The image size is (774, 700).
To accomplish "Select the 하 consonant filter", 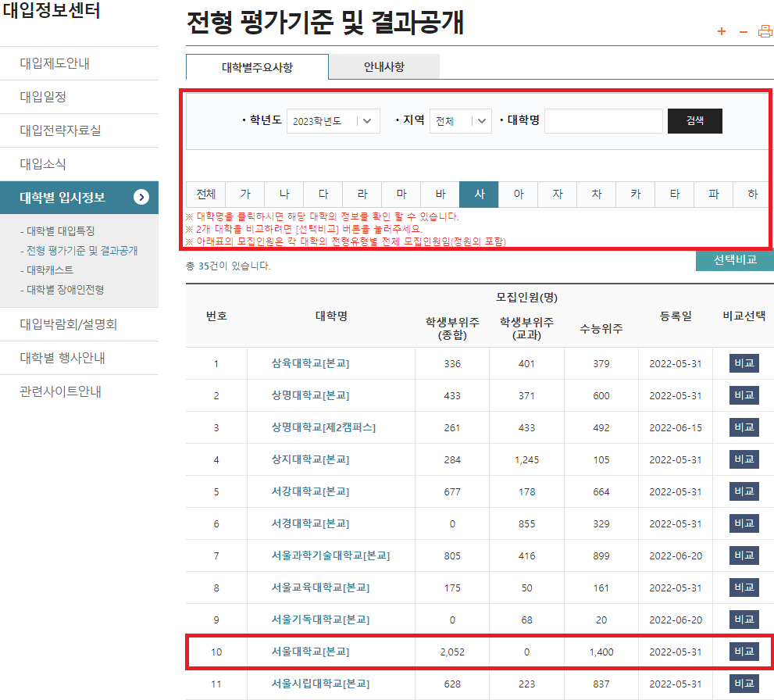I will [752, 195].
